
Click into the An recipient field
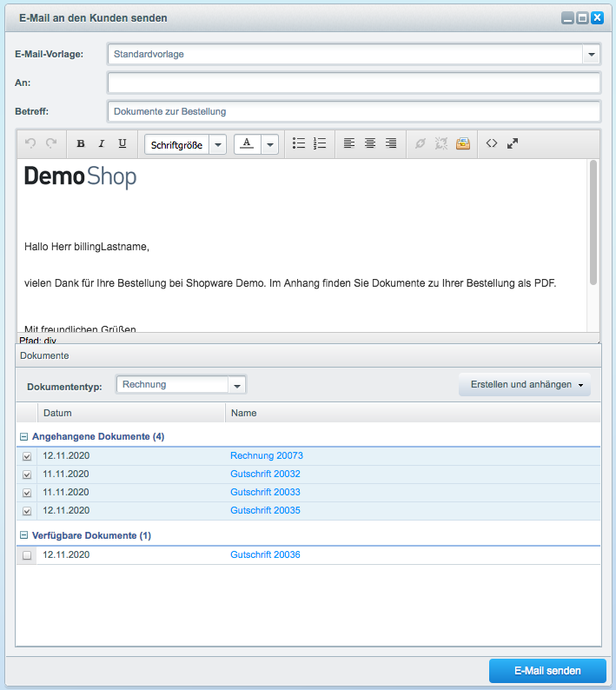click(354, 83)
